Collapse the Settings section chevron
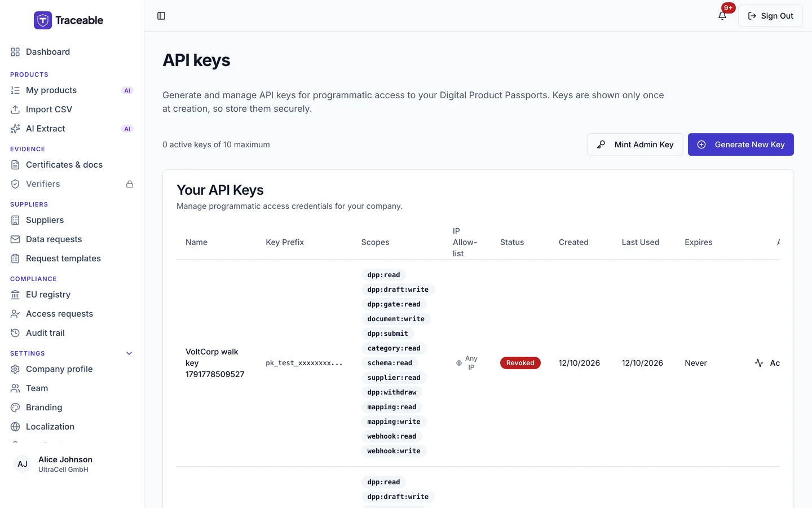812x508 pixels. 129,353
